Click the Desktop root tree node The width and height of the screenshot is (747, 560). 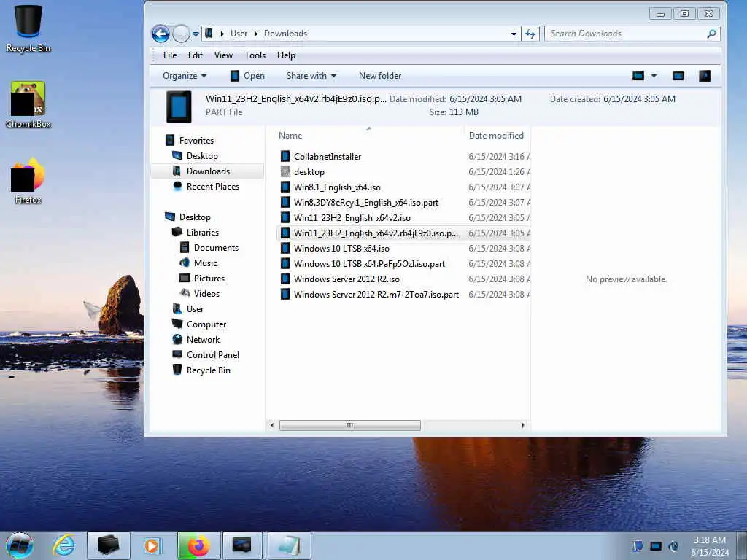(194, 217)
